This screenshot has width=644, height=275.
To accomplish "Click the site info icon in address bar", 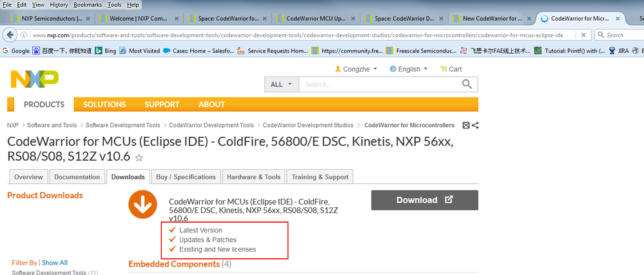I will [24, 35].
